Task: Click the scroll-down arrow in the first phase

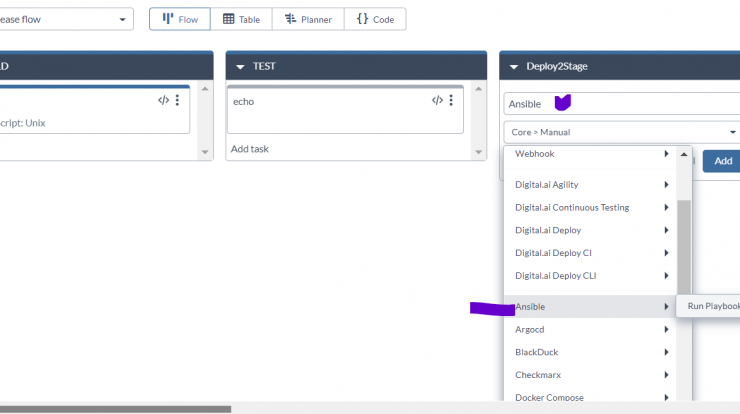Action: coord(205,152)
